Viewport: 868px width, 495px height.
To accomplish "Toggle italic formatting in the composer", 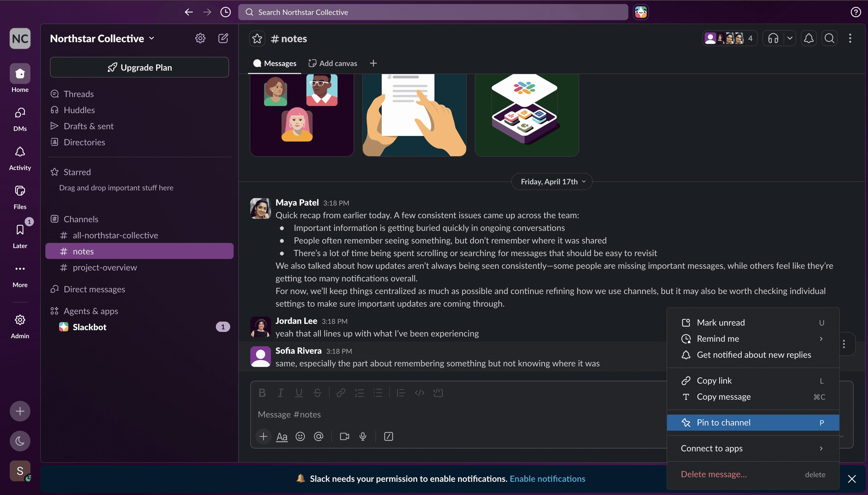I will point(280,393).
